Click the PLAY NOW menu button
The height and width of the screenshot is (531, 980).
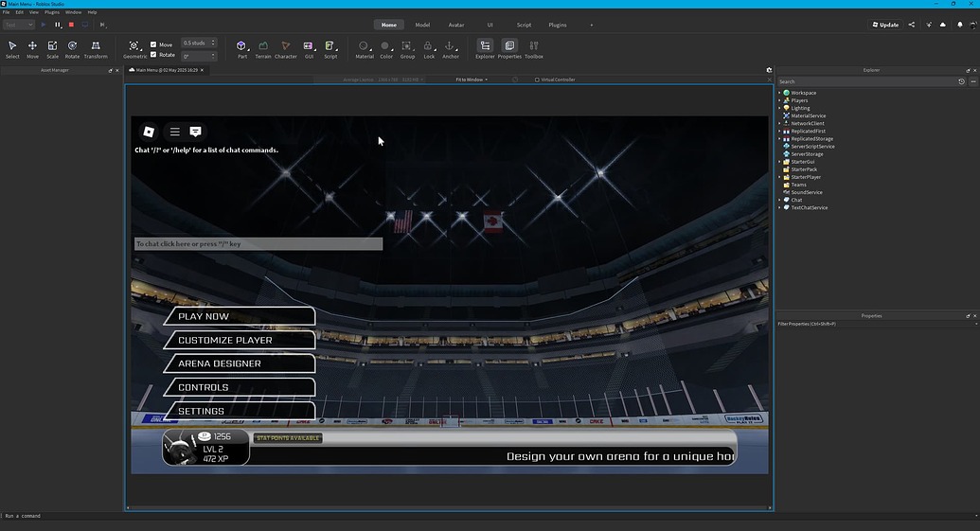(x=240, y=316)
